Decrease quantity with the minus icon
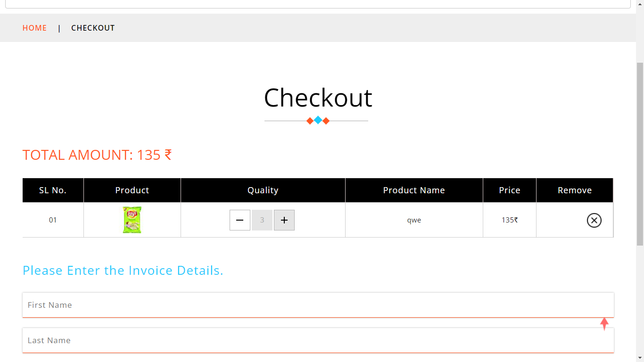Image resolution: width=644 pixels, height=362 pixels. [239, 220]
